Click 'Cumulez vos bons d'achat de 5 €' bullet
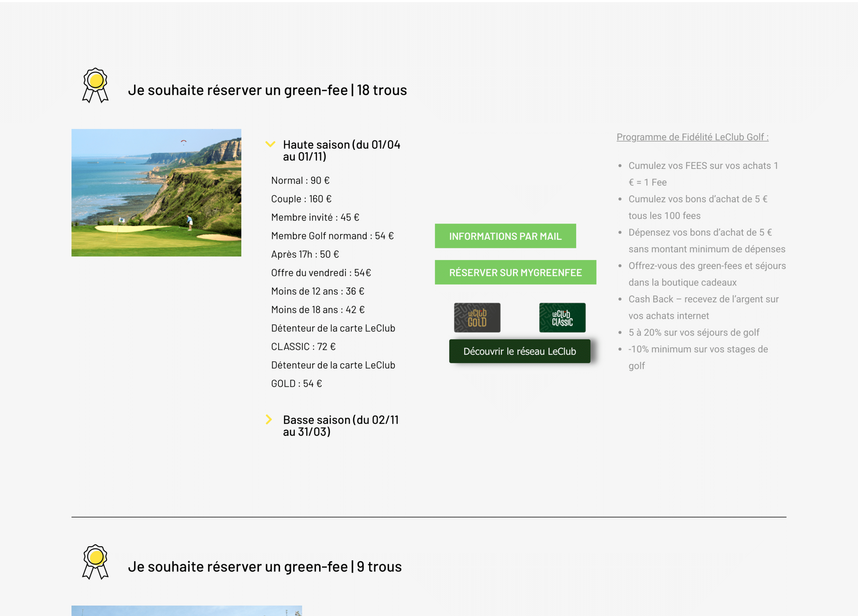858x616 pixels. click(x=698, y=207)
